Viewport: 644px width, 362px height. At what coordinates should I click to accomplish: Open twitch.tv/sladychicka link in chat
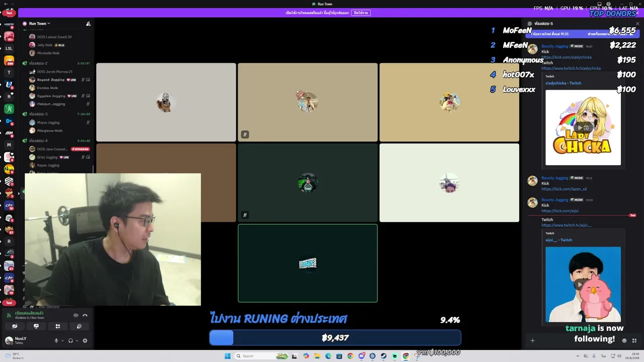pyautogui.click(x=571, y=68)
